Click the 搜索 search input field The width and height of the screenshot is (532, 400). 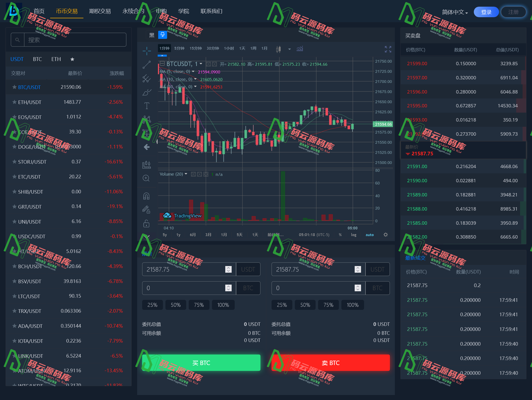click(x=75, y=40)
